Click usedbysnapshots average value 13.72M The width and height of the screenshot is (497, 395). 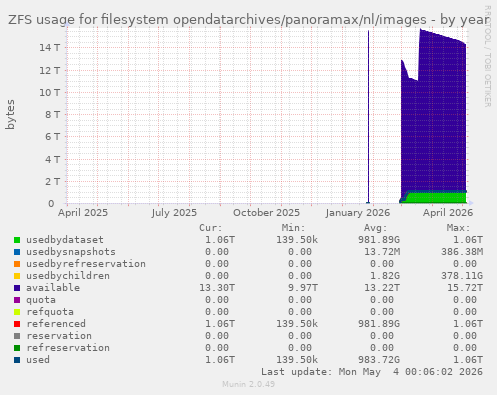(x=382, y=252)
